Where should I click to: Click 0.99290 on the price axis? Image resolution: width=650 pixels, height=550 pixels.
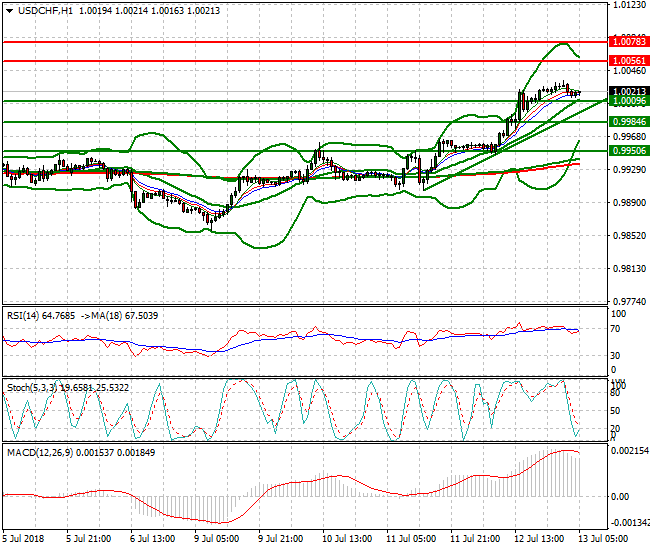(x=629, y=169)
